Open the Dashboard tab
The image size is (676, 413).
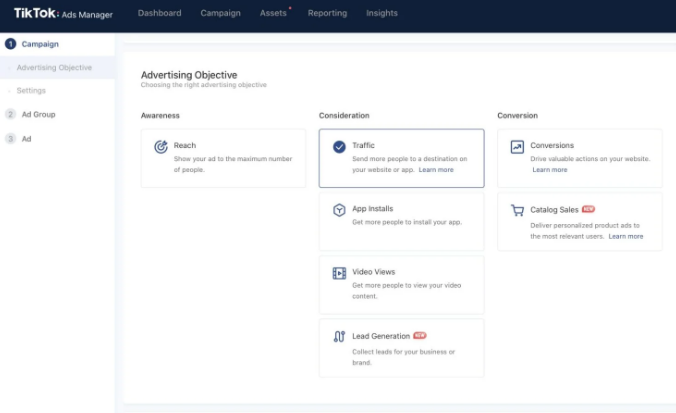tap(159, 13)
